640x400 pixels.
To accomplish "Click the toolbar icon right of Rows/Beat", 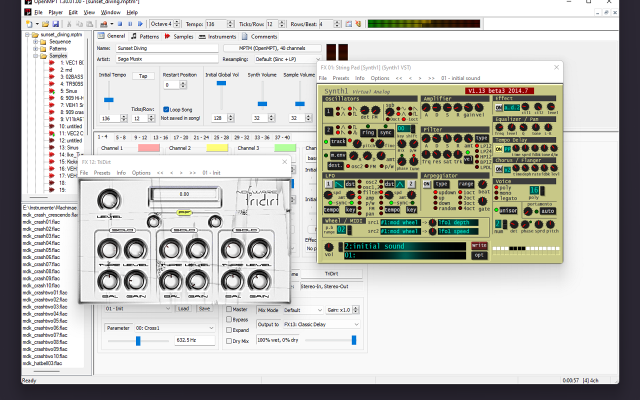I will [x=349, y=24].
